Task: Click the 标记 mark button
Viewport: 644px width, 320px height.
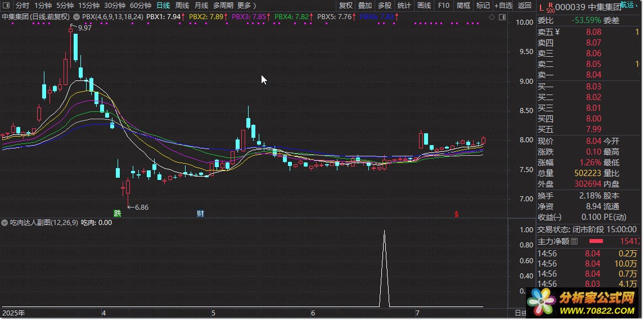Action: 483,5
